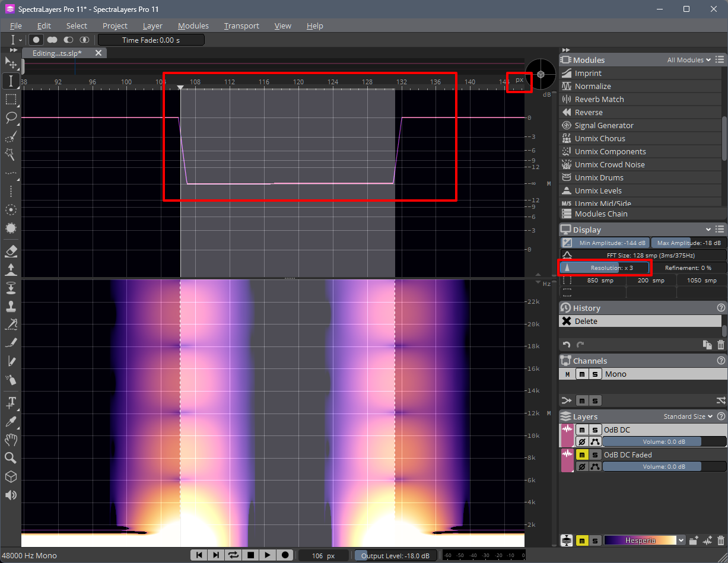Select the Lasso selection tool
The image size is (728, 563).
(11, 117)
